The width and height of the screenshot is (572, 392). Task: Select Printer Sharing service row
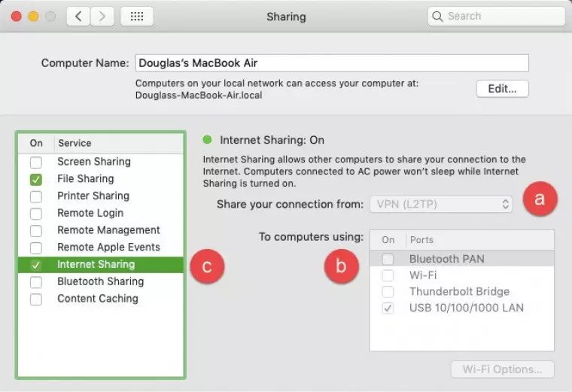[93, 196]
